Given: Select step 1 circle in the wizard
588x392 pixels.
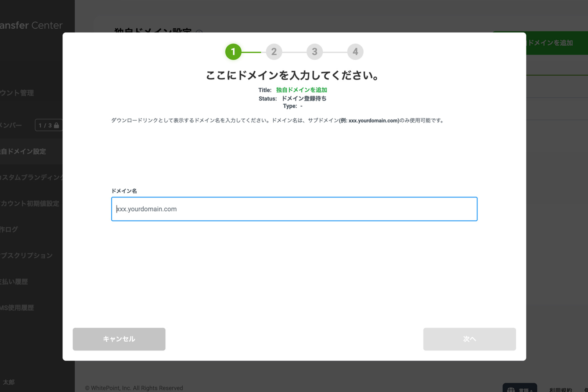Looking at the screenshot, I should click(x=233, y=52).
